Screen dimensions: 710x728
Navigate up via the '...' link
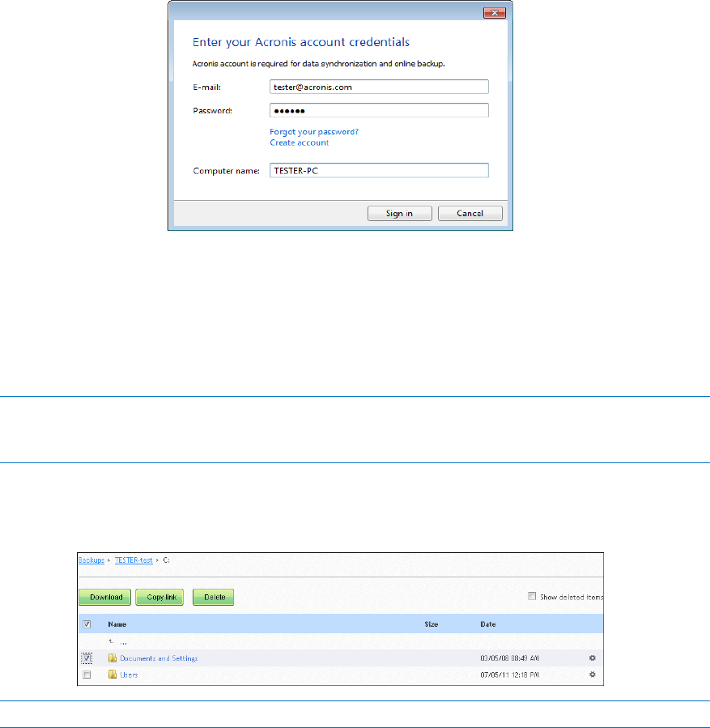123,642
